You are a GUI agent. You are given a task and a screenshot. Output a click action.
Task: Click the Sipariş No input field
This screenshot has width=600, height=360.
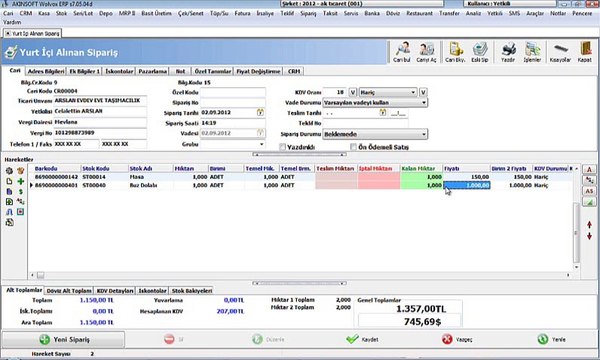coord(233,103)
